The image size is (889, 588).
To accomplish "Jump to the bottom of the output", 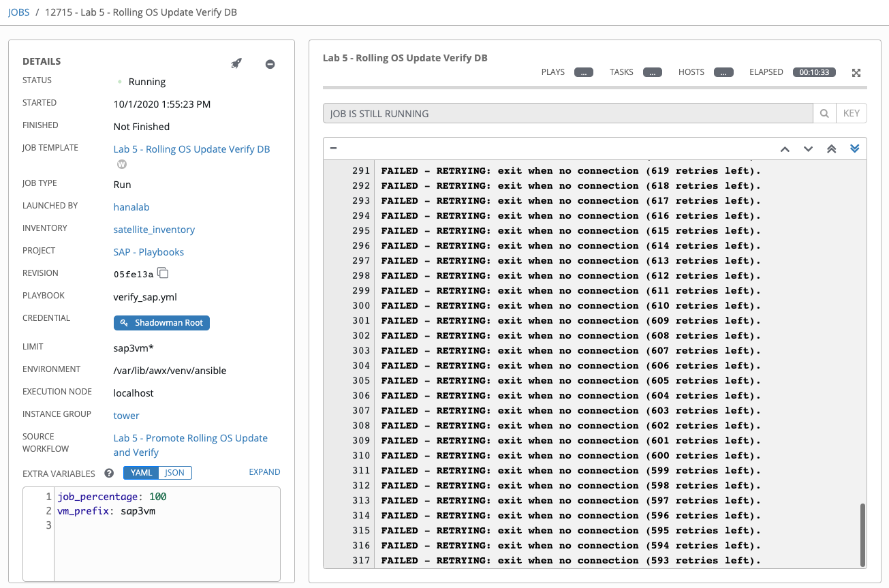I will click(x=855, y=149).
